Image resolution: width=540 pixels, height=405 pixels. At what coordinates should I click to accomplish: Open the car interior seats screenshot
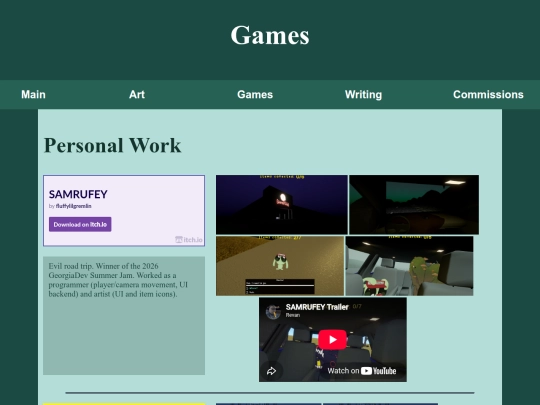409,266
